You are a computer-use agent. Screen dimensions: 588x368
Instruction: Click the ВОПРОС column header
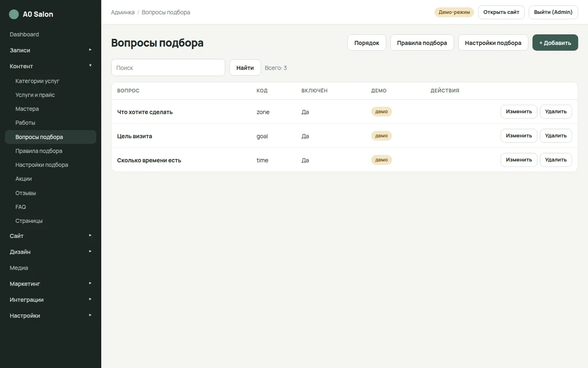pyautogui.click(x=128, y=91)
